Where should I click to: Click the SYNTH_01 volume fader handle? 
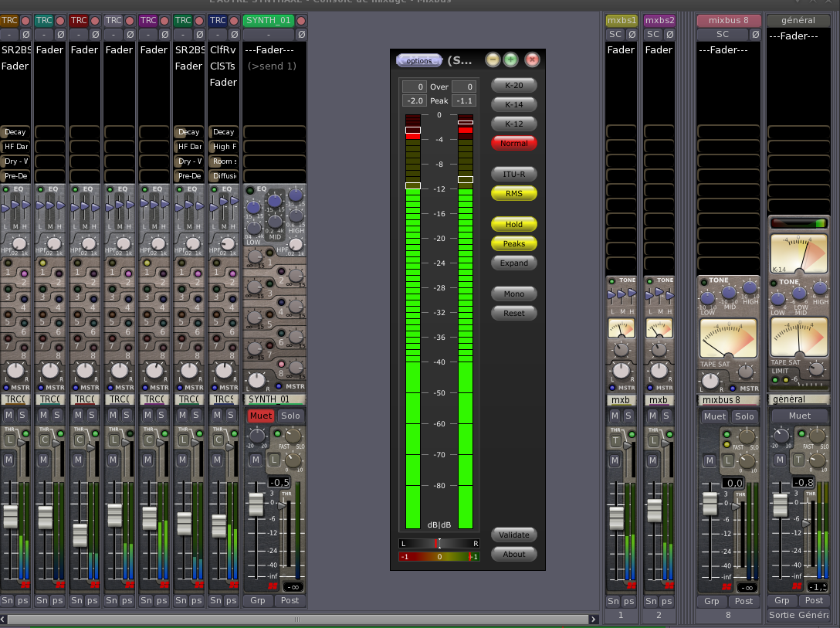pyautogui.click(x=256, y=505)
